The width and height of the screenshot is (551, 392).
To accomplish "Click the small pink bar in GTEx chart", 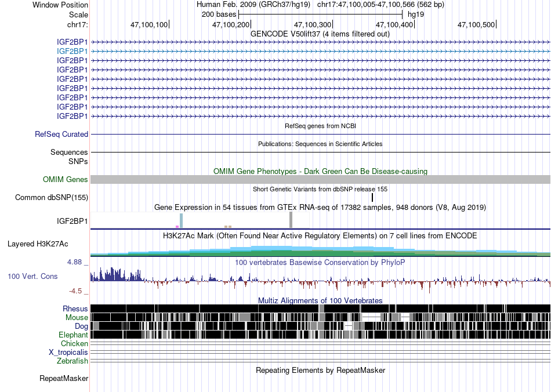I will pyautogui.click(x=177, y=227).
